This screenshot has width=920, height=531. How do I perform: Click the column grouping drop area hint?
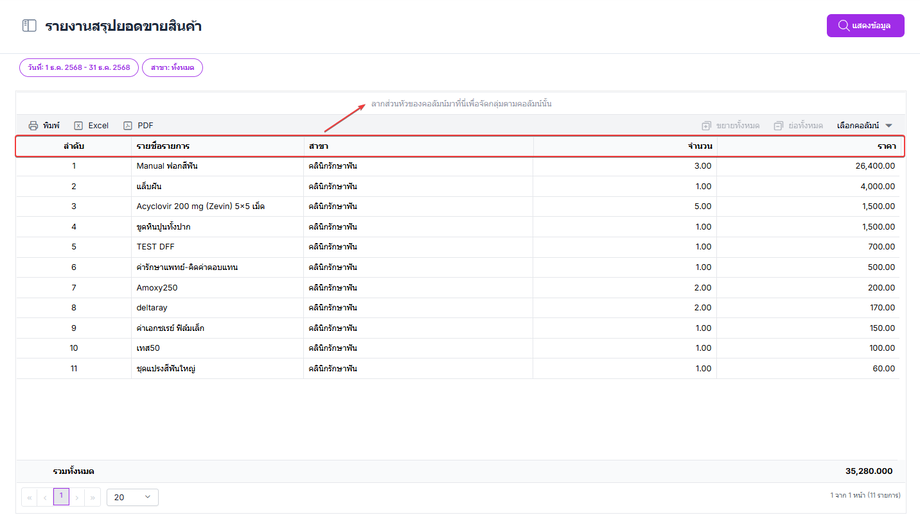point(461,104)
